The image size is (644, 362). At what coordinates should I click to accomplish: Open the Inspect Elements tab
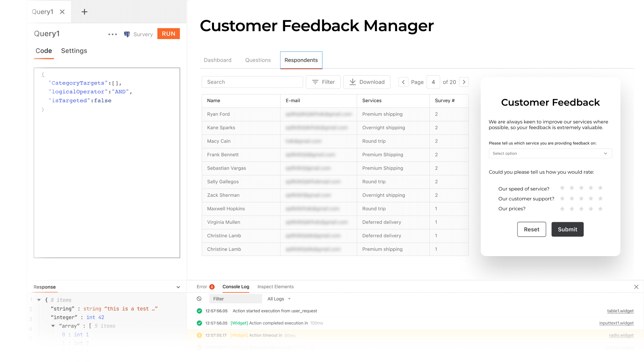(275, 287)
